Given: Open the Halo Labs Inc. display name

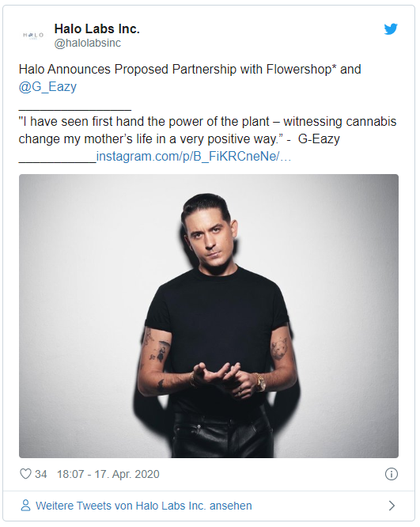Looking at the screenshot, I should point(96,29).
